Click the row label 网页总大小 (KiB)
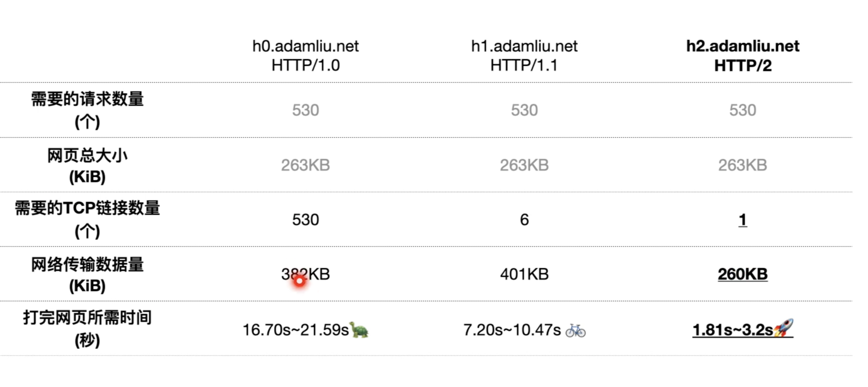 [87, 165]
